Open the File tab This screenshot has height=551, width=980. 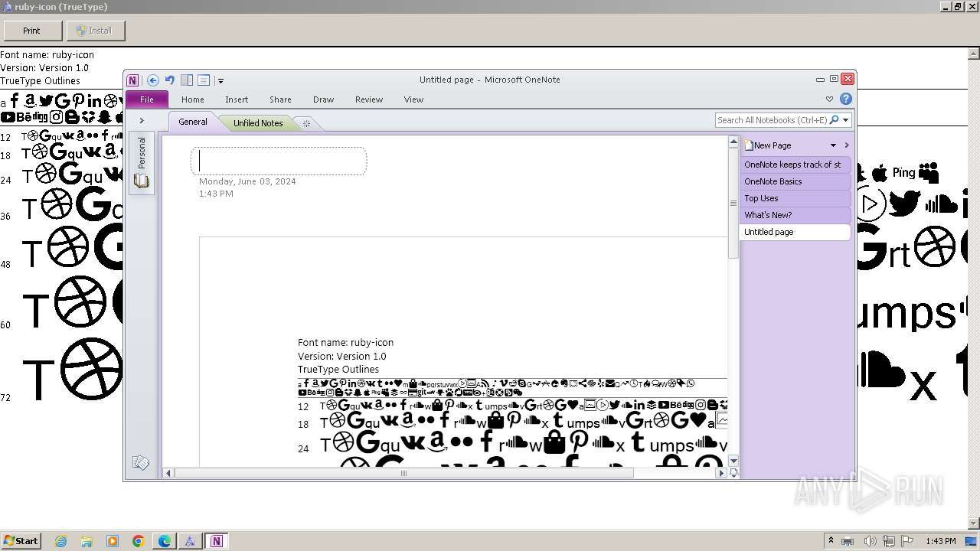(147, 99)
